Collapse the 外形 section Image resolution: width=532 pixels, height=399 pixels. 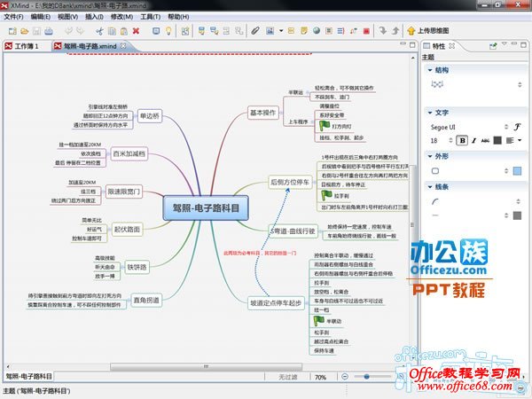(x=430, y=156)
